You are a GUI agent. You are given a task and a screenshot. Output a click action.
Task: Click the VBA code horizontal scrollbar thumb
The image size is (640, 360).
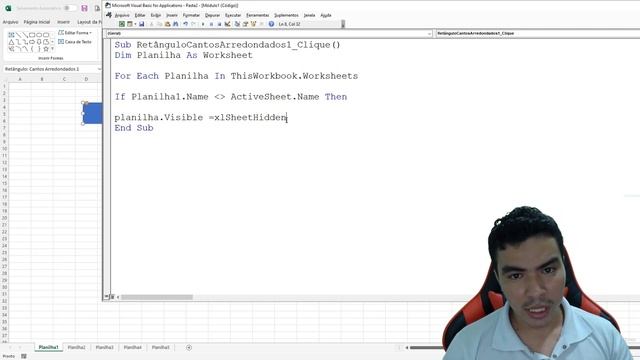click(x=157, y=297)
